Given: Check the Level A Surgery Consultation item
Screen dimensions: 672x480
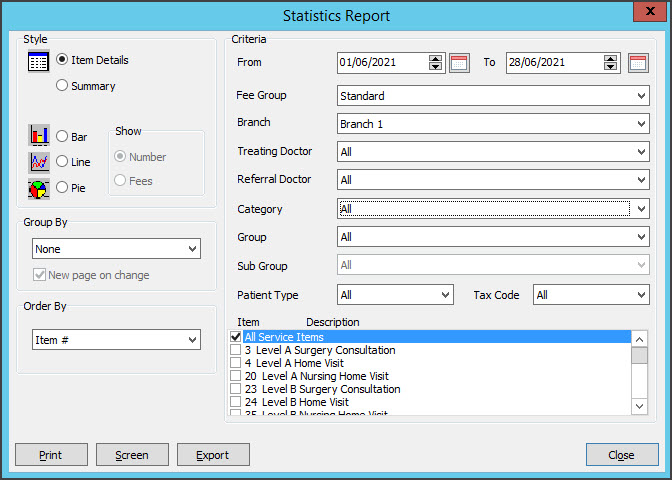Looking at the screenshot, I should pyautogui.click(x=235, y=351).
